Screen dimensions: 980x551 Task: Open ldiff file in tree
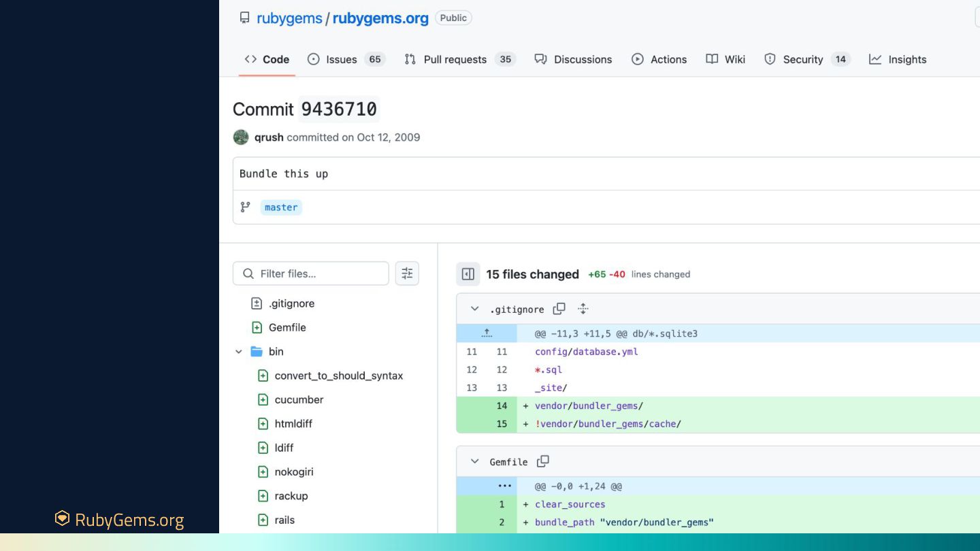click(x=284, y=448)
